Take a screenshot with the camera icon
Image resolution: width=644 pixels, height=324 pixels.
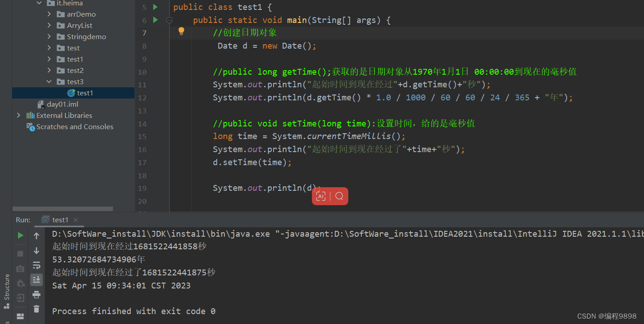tap(20, 268)
